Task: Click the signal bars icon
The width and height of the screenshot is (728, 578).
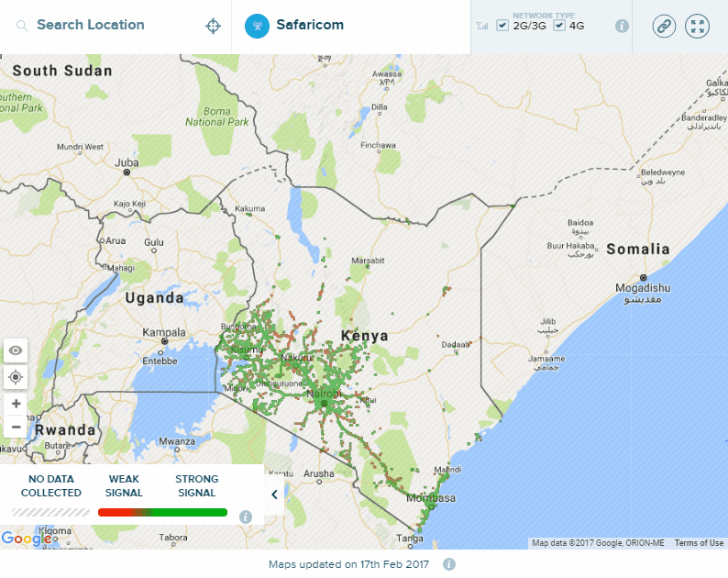Action: pos(482,26)
